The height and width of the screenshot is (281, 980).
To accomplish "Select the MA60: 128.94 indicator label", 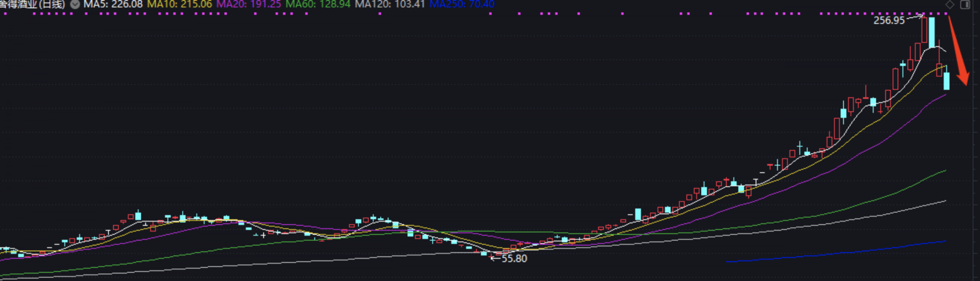I will pyautogui.click(x=318, y=5).
